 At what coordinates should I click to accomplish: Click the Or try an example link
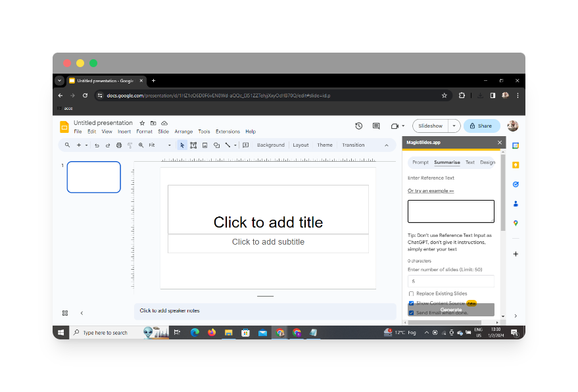pyautogui.click(x=431, y=191)
